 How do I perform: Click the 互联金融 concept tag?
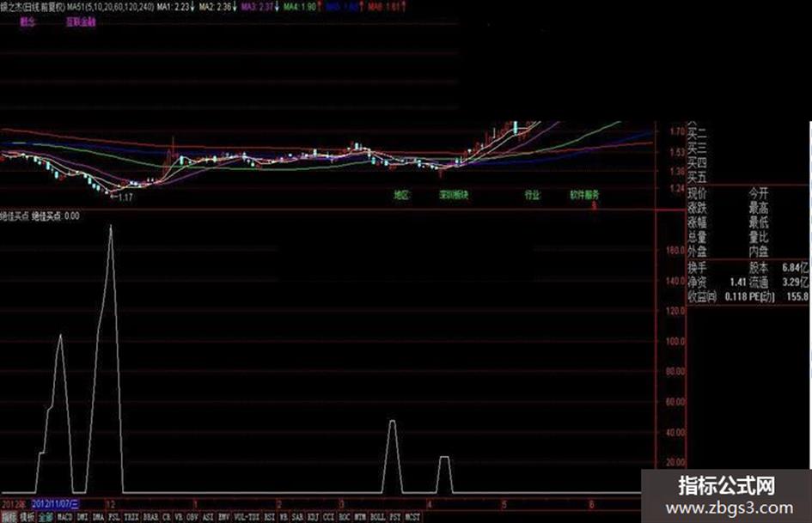[81, 22]
